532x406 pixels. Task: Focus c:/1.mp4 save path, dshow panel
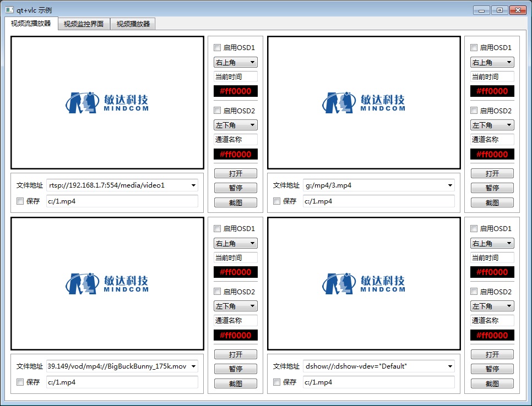tap(379, 382)
